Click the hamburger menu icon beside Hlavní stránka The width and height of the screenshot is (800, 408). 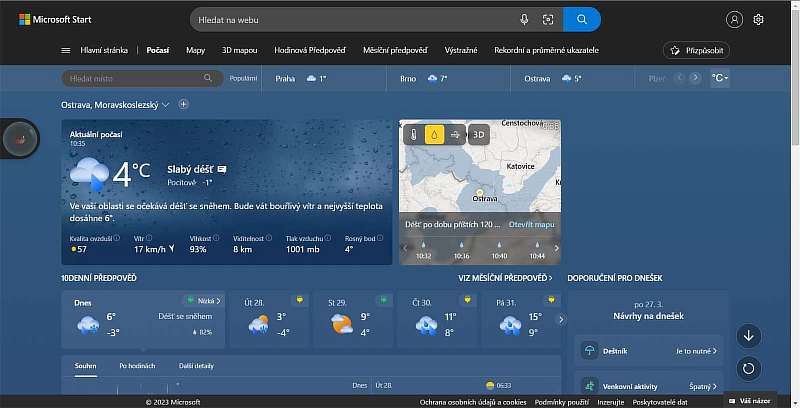point(66,50)
